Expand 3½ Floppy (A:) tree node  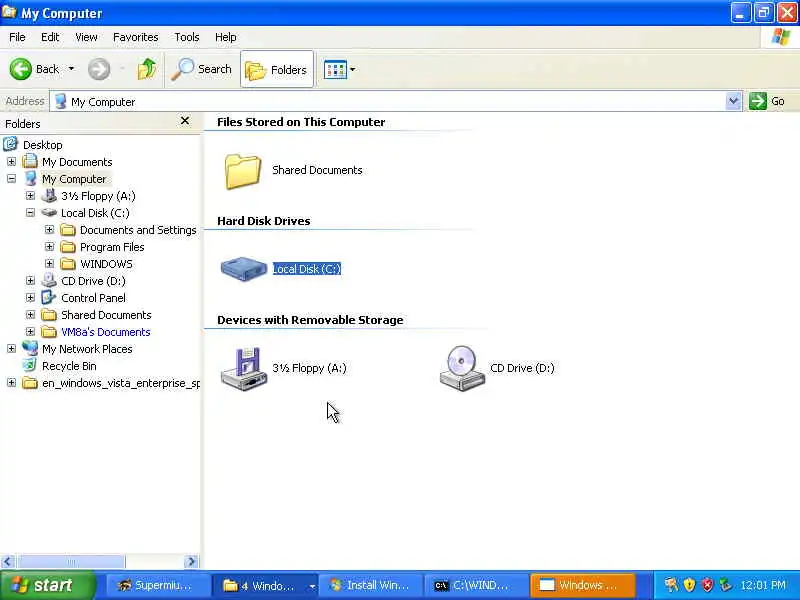pos(30,196)
